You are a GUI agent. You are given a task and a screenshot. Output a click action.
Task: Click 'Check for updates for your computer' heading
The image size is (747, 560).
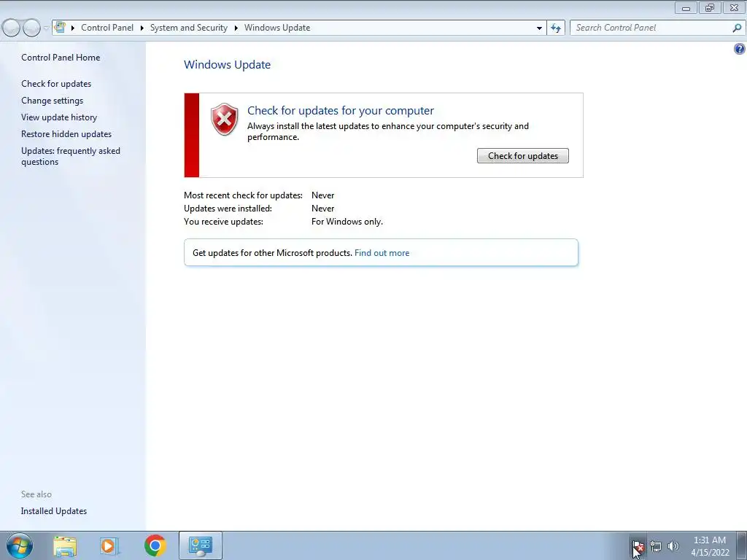341,111
